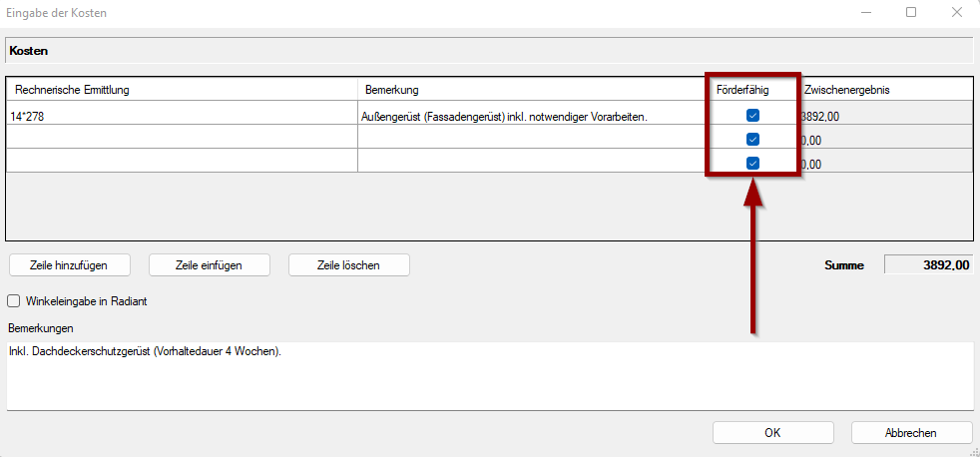Select the 14*278 calculation cell

pyautogui.click(x=180, y=116)
